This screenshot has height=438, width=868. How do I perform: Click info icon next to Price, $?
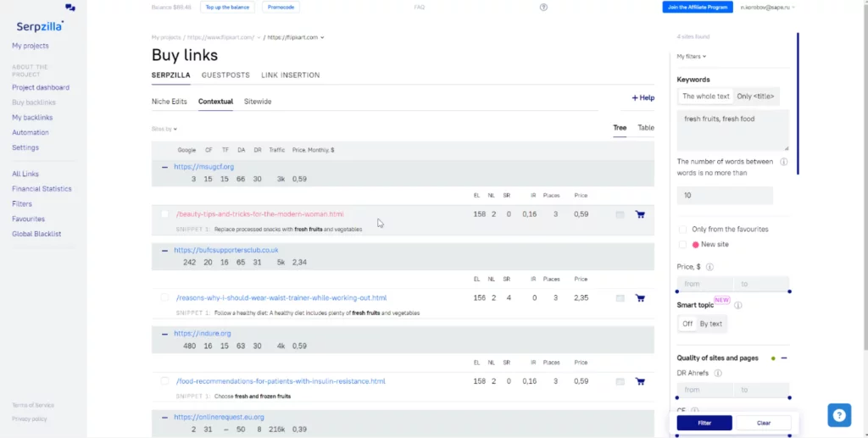coord(709,267)
